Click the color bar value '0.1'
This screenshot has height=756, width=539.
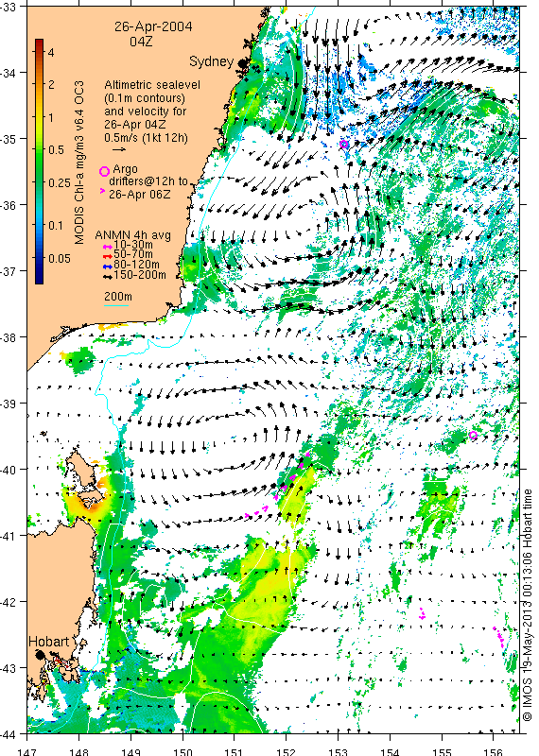tap(57, 226)
